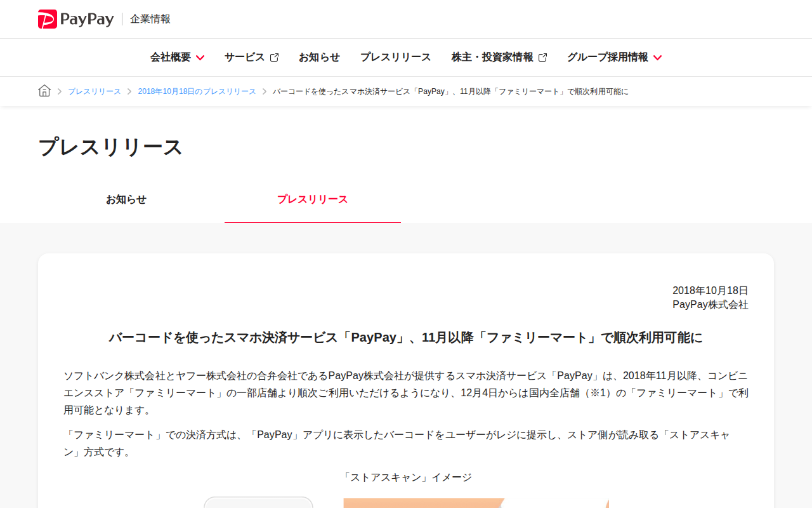Screen dimensions: 812x508
Task: Click the article headline about ファミリーマート
Action: [x=406, y=337]
